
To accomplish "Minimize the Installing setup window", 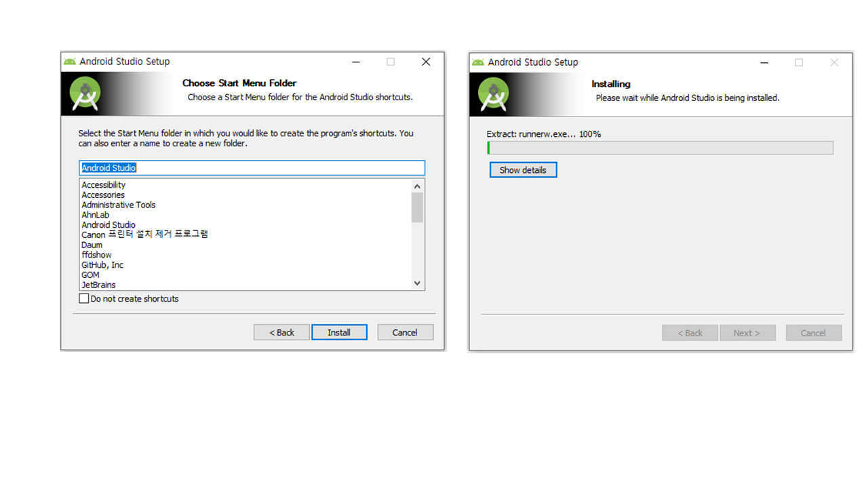I will [x=764, y=62].
